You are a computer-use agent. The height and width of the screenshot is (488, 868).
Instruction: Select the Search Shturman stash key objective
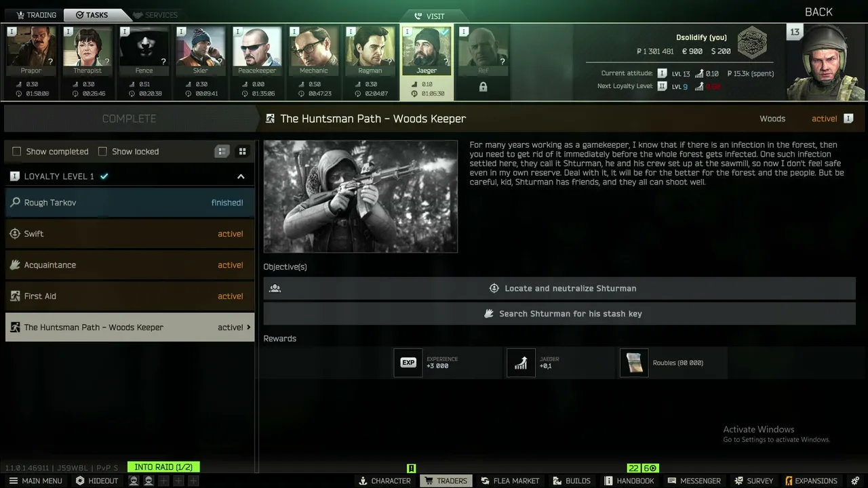(x=559, y=314)
